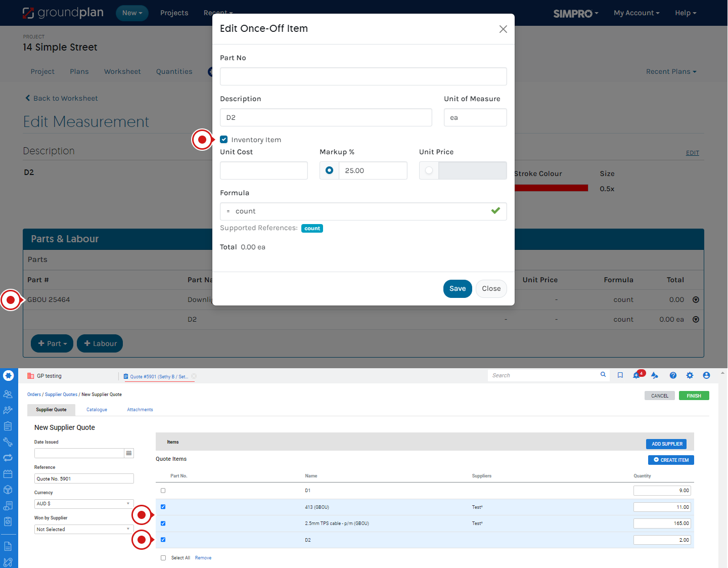
Task: Open the + Part dropdown button
Action: click(52, 343)
